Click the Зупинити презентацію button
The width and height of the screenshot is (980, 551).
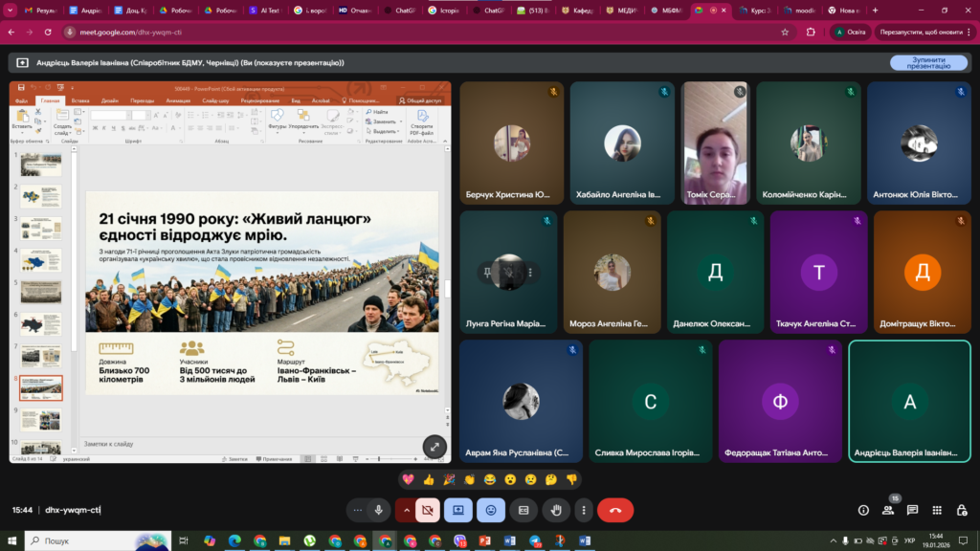click(927, 62)
